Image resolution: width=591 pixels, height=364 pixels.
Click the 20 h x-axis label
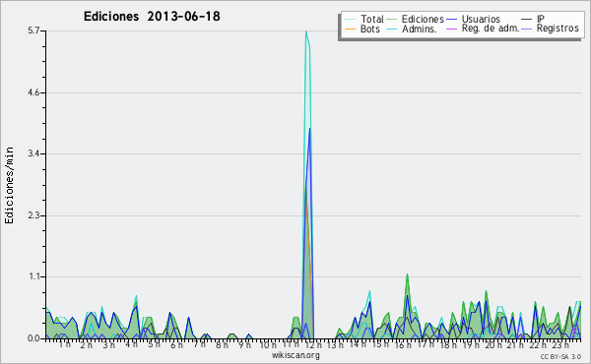click(493, 344)
